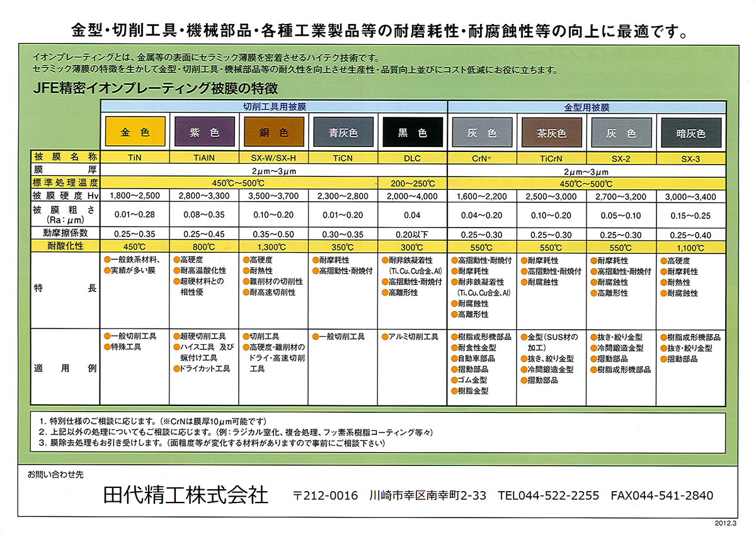Select the 金型用被膜 section header
The image size is (756, 534).
(x=587, y=107)
